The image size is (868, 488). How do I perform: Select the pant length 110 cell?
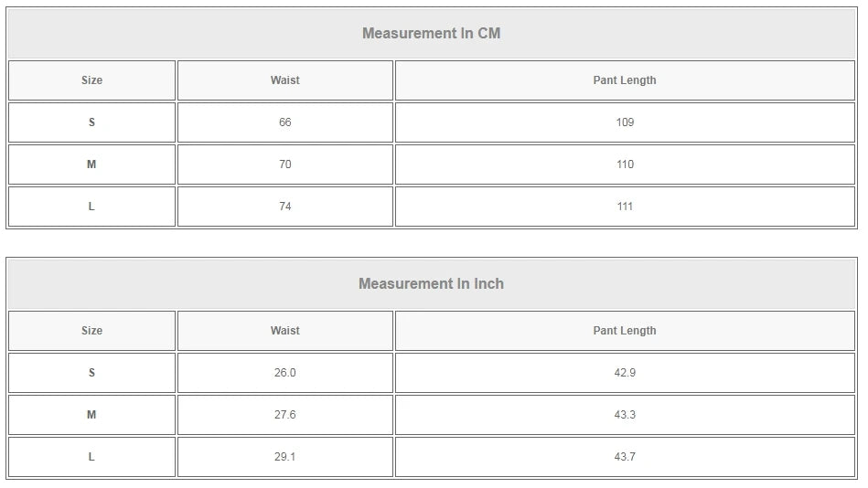pos(625,164)
